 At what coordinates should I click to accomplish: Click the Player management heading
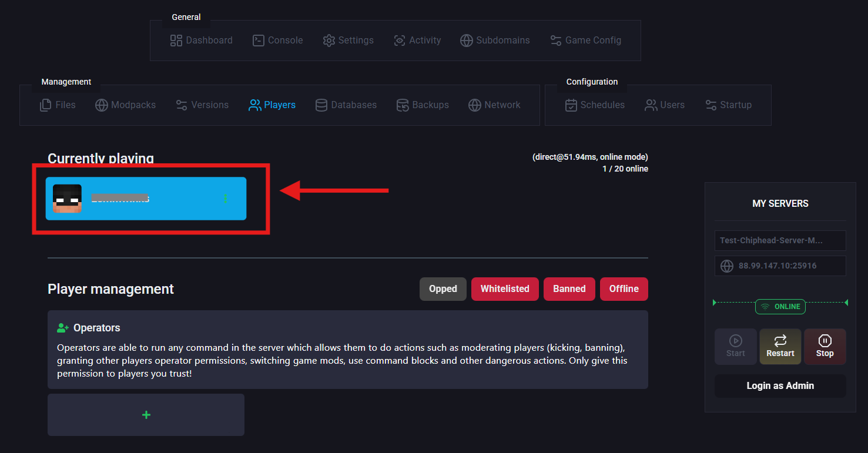coord(110,289)
